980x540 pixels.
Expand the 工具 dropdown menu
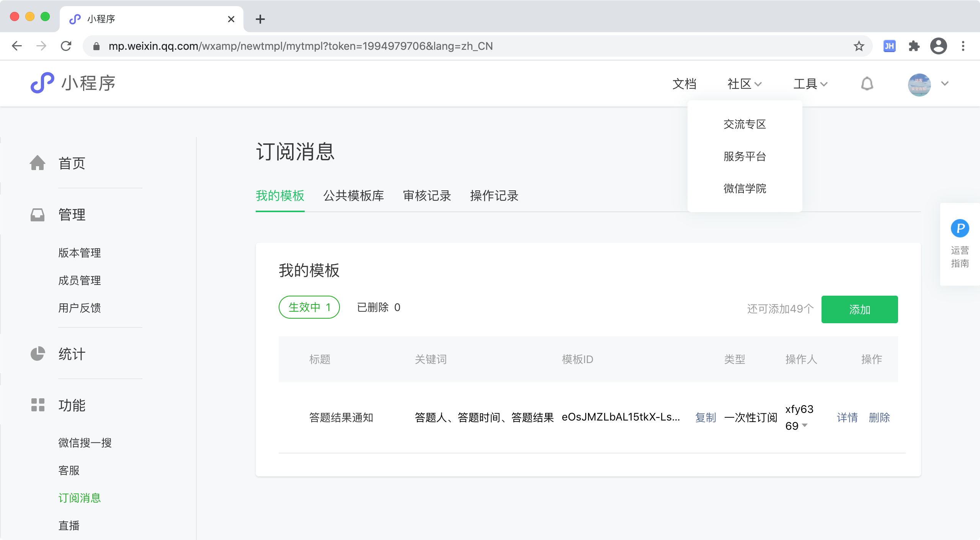click(x=810, y=83)
